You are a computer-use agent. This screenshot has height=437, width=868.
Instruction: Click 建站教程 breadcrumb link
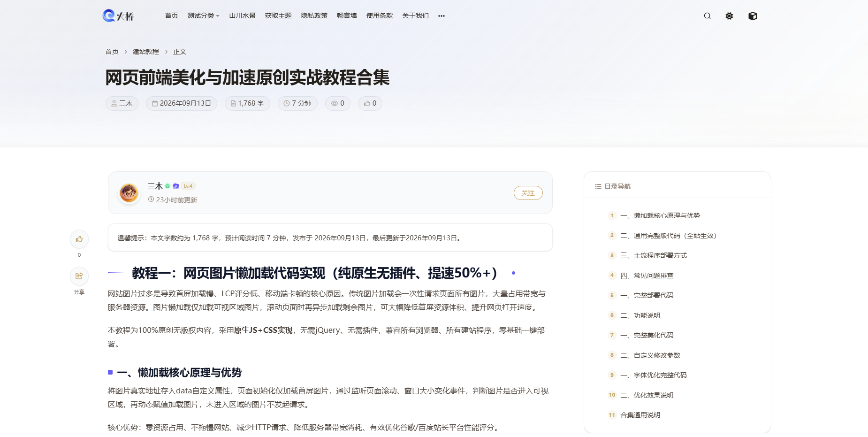(x=146, y=52)
